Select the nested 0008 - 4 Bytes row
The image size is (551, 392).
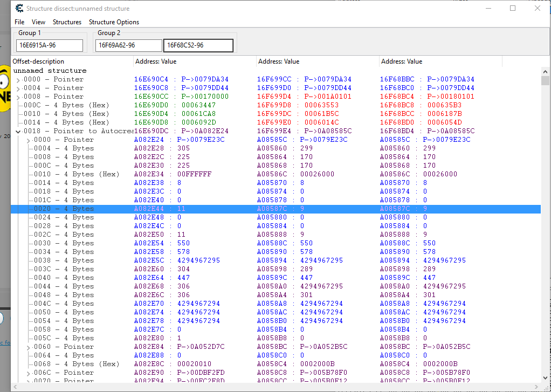(276, 157)
